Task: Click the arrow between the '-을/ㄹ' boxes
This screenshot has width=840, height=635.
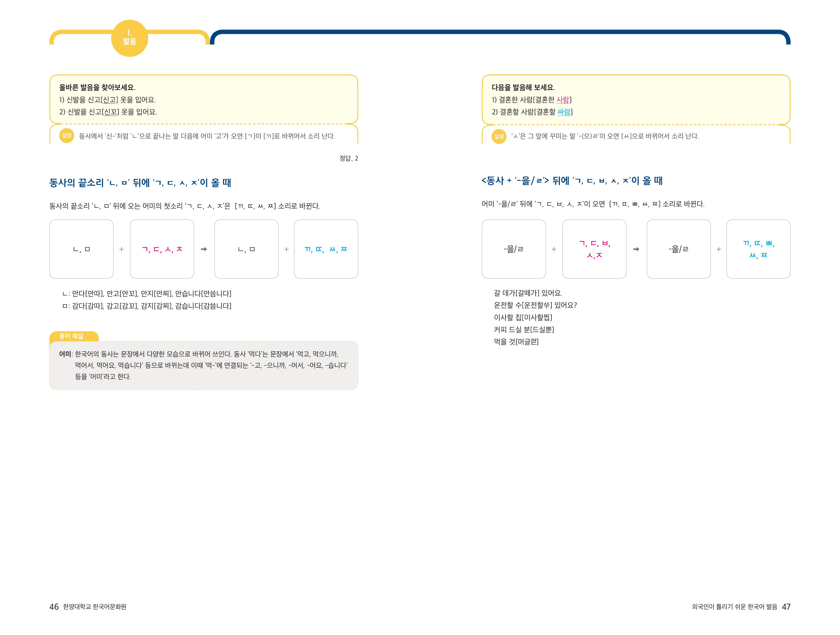Action: click(x=636, y=249)
